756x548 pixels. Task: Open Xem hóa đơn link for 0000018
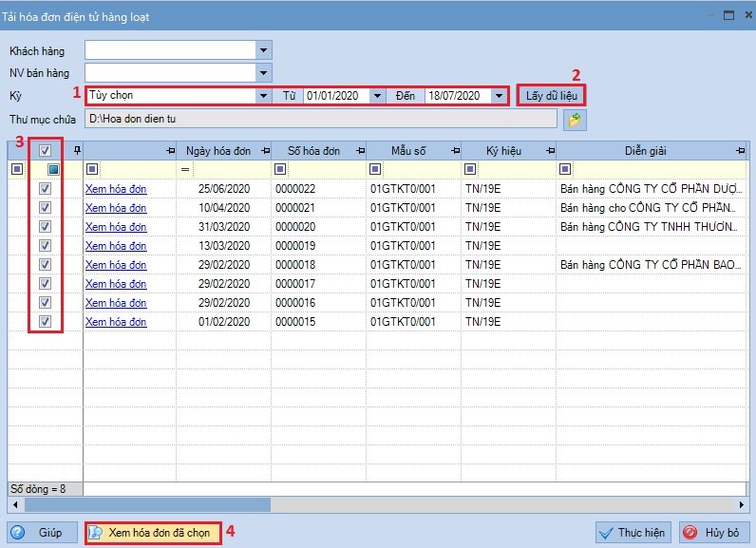(116, 265)
